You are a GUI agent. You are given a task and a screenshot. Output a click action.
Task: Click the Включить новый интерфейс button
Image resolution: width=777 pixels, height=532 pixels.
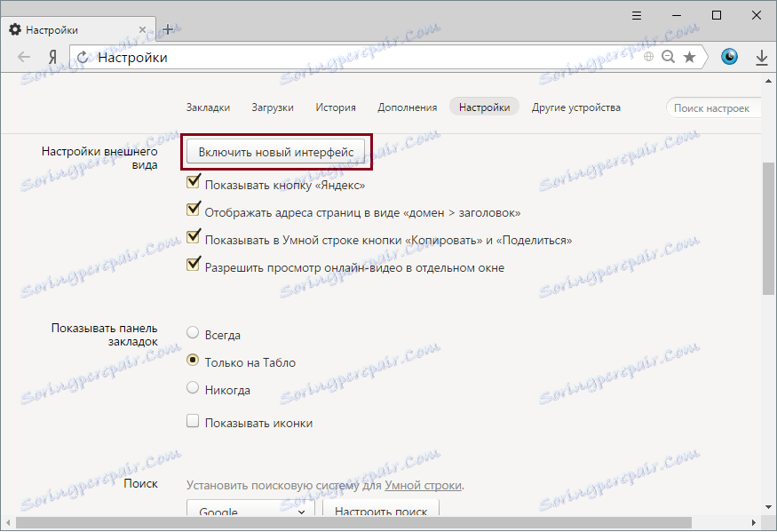click(276, 151)
